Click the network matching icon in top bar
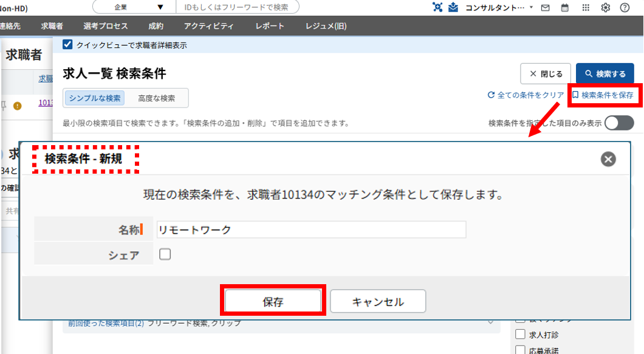644x354 pixels. click(438, 7)
